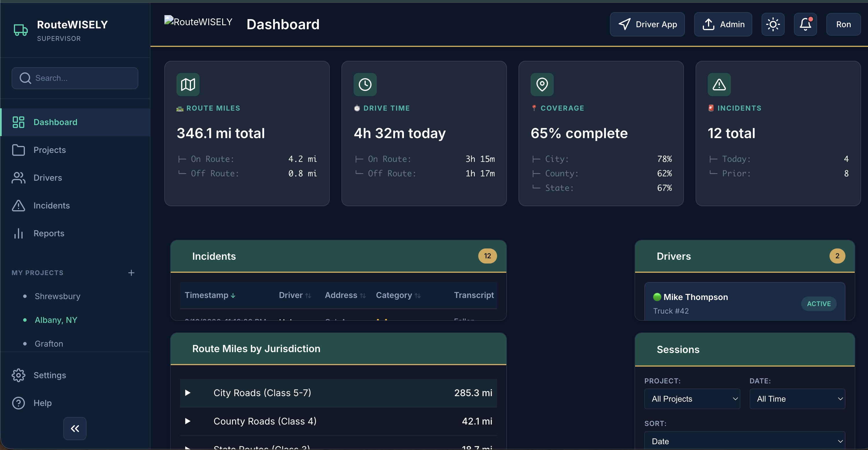Open the Dashboard sidebar icon
The width and height of the screenshot is (868, 450).
pos(19,122)
